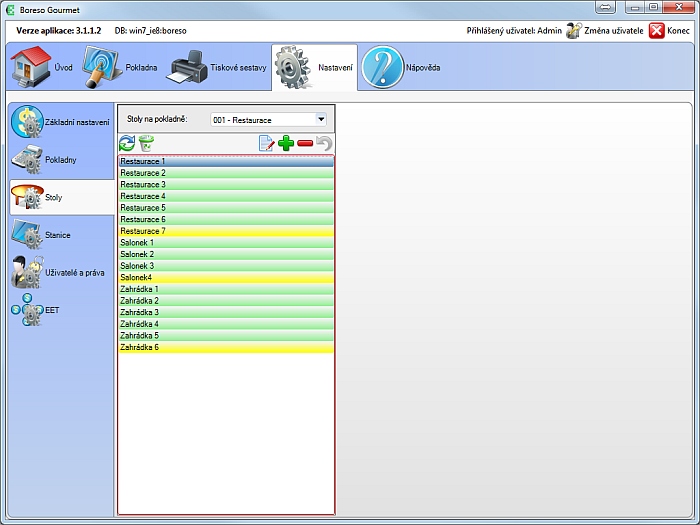Click the Konec exit button
This screenshot has width=700, height=525.
(x=669, y=31)
